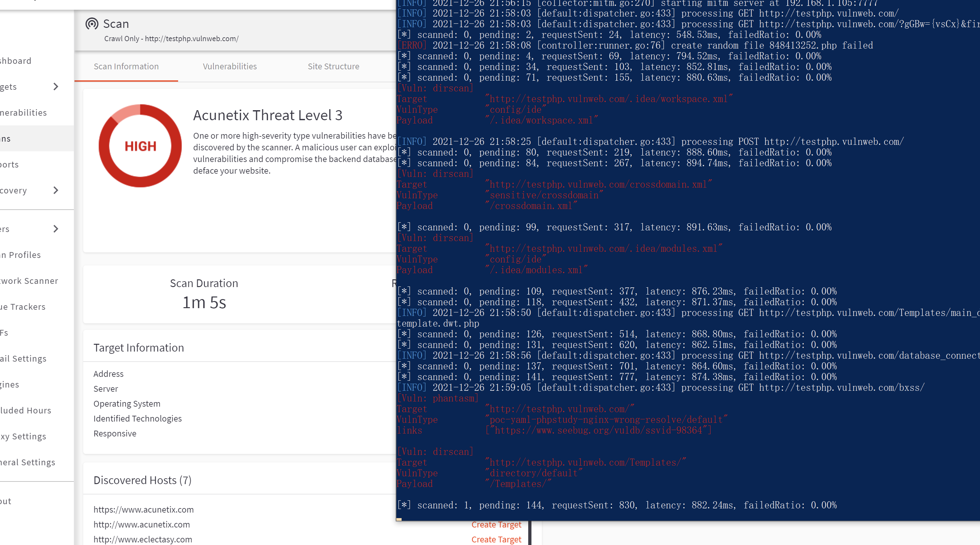The image size is (980, 545).
Task: Expand the Targets sidebar chevron
Action: 56,87
